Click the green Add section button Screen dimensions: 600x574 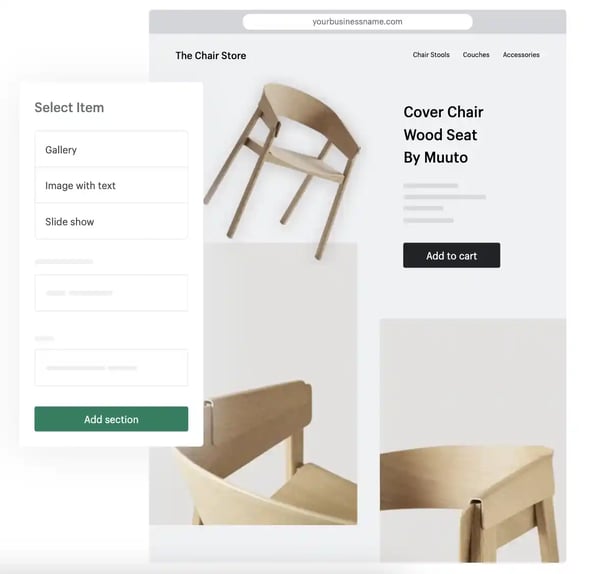111,419
